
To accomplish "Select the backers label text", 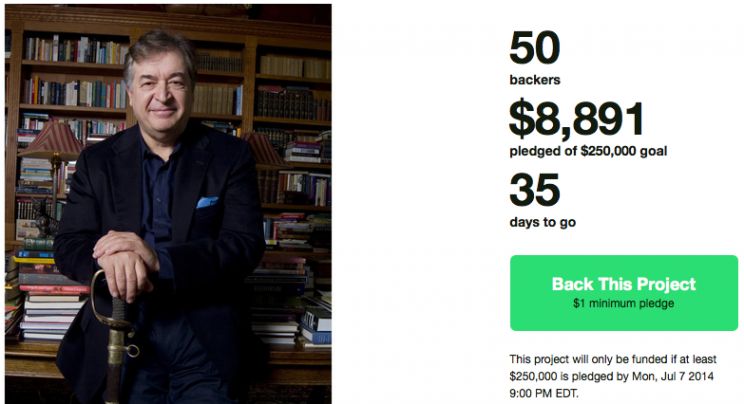I will (535, 80).
